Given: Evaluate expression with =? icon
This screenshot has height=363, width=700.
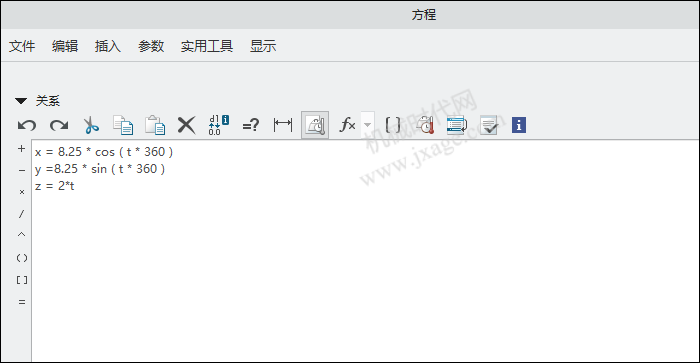Looking at the screenshot, I should click(250, 125).
